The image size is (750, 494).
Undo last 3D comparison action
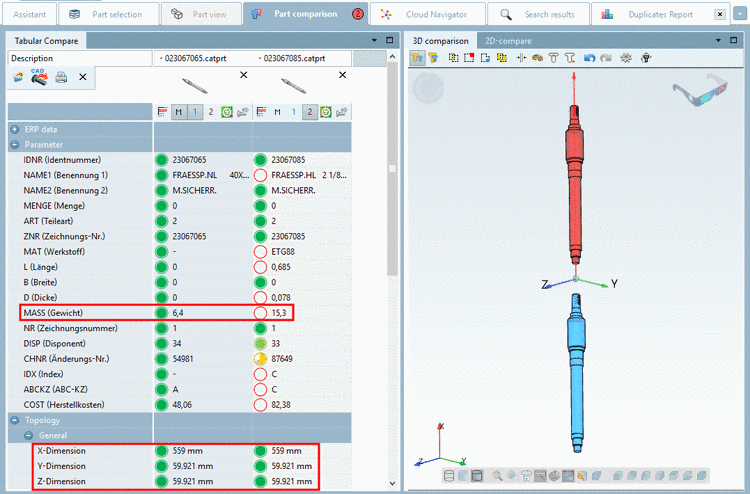coord(589,58)
